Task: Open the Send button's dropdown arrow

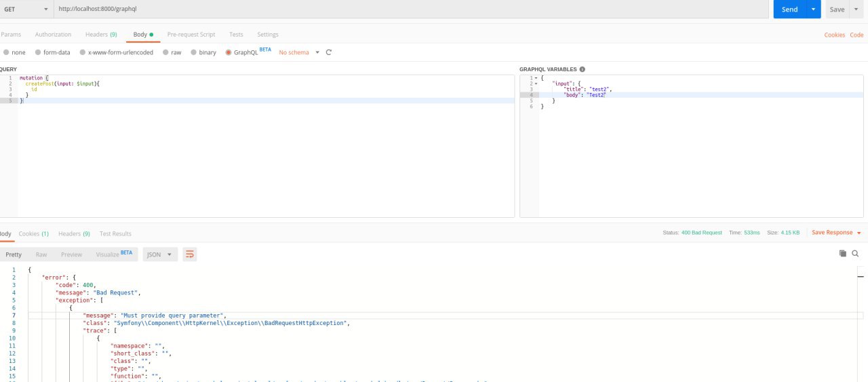Action: 813,9
